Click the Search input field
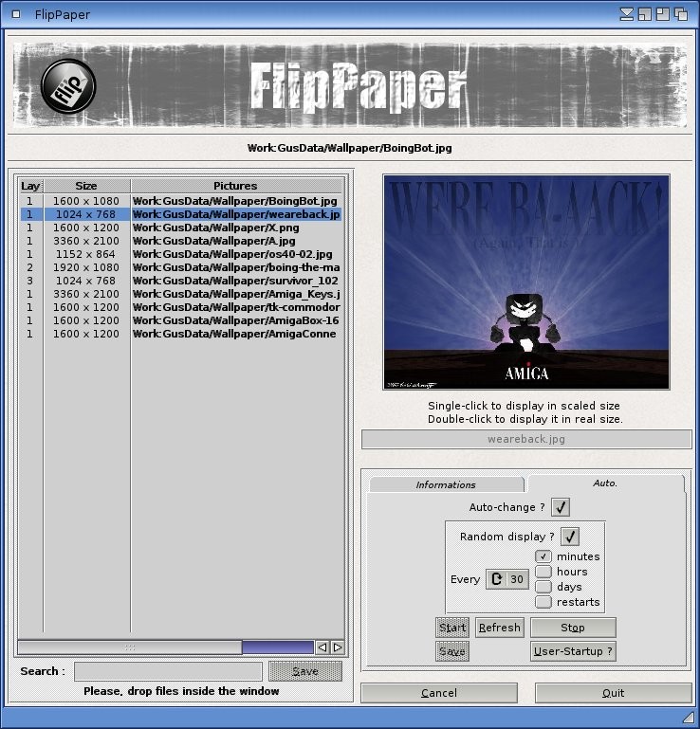 click(168, 671)
